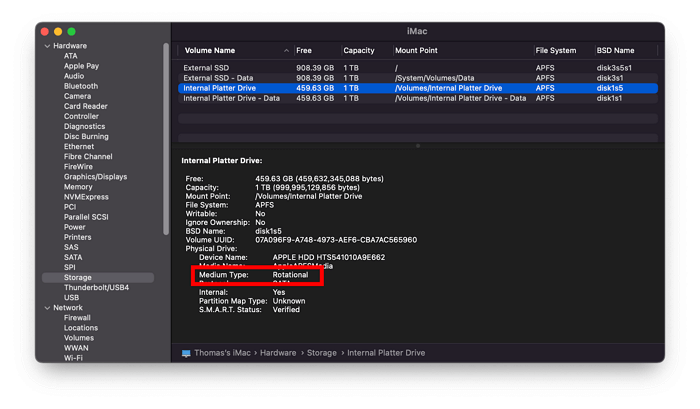Click the computer icon in path bar
Screen dimensions: 700x409
click(186, 353)
